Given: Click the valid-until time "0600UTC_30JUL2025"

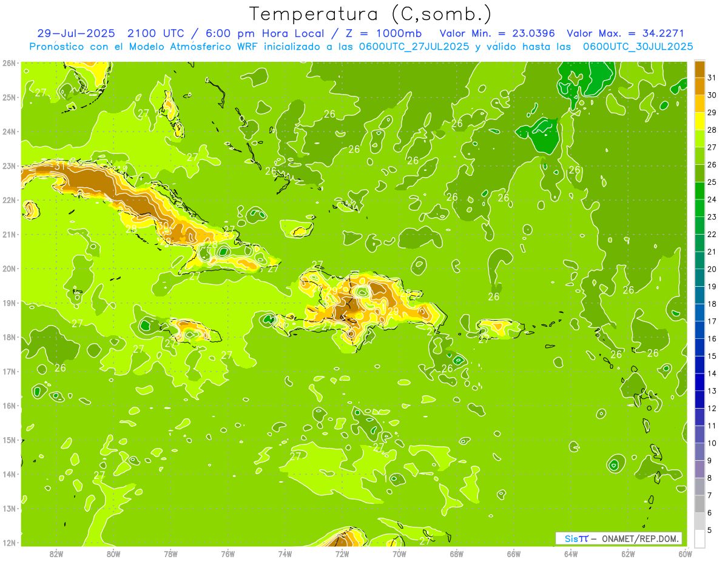Looking at the screenshot, I should tap(638, 46).
